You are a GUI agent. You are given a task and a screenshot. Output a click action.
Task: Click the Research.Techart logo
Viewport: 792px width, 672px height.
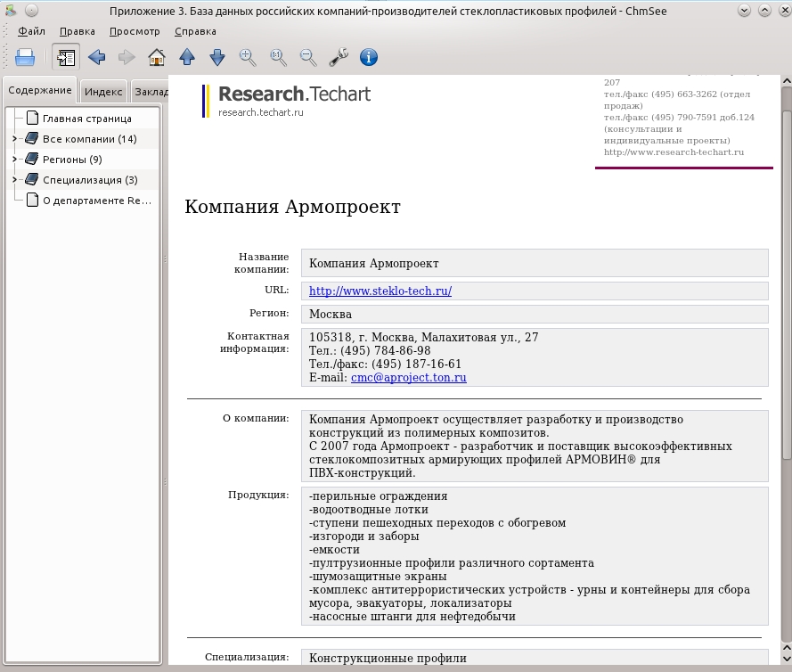tap(287, 101)
